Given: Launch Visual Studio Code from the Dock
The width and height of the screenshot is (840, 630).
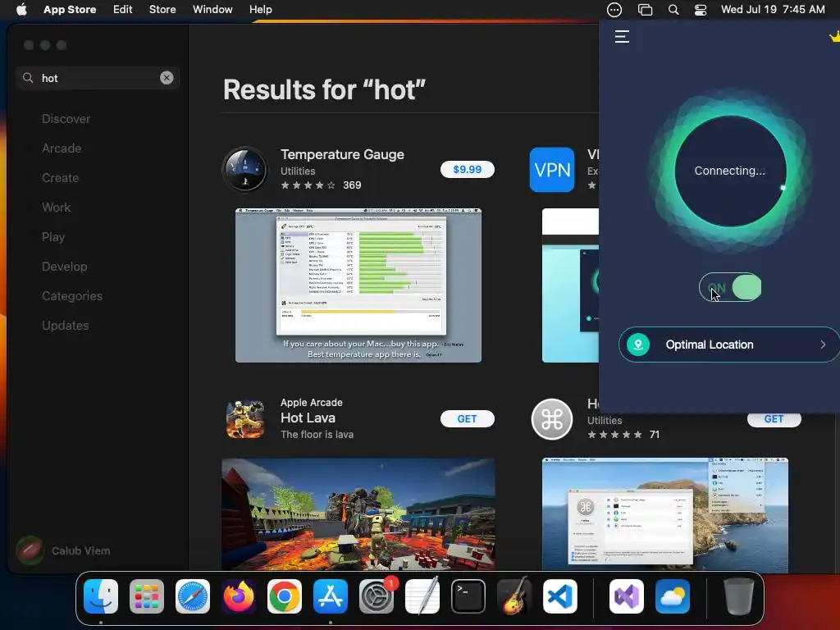Looking at the screenshot, I should coord(559,596).
